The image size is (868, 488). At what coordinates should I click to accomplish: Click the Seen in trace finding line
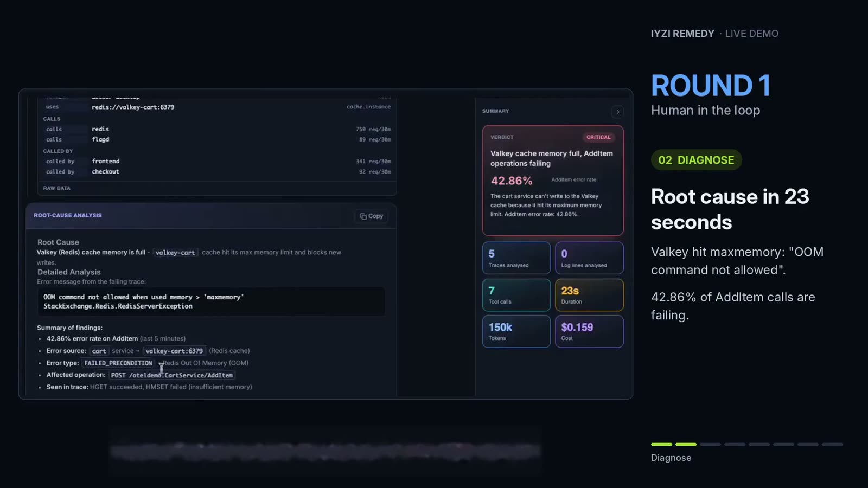(149, 387)
